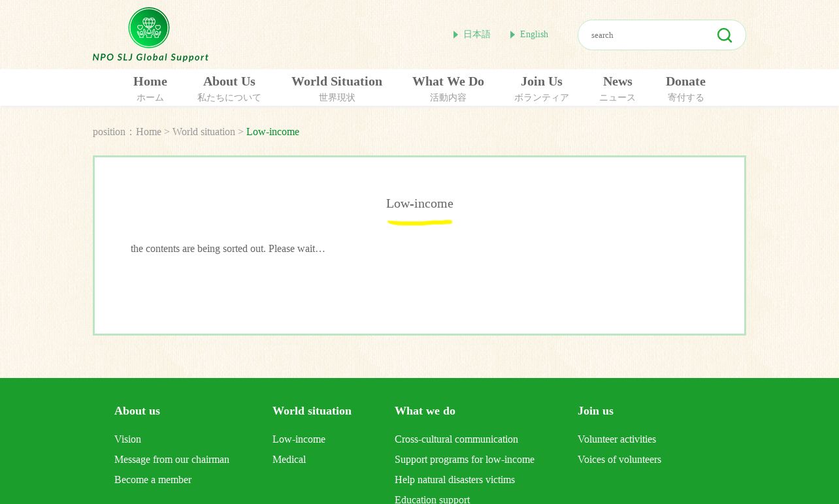Open the World Situation menu
Screen dimensions: 839x504
[x=337, y=88]
